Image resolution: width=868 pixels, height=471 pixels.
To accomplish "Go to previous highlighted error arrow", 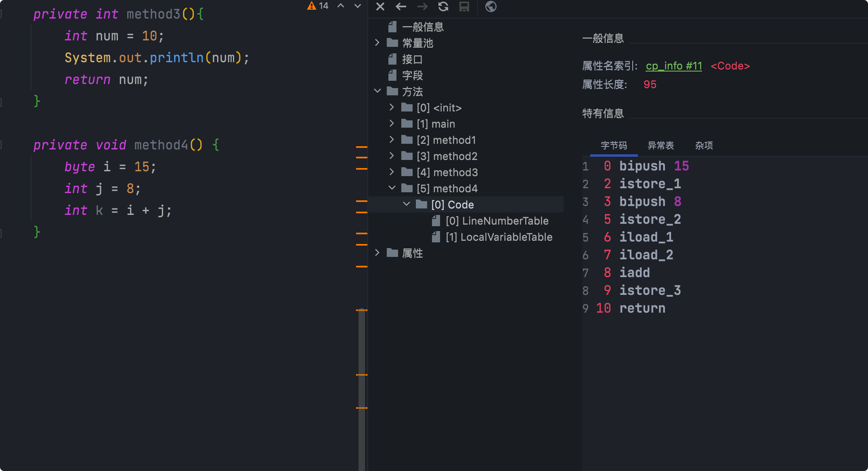I will 341,6.
